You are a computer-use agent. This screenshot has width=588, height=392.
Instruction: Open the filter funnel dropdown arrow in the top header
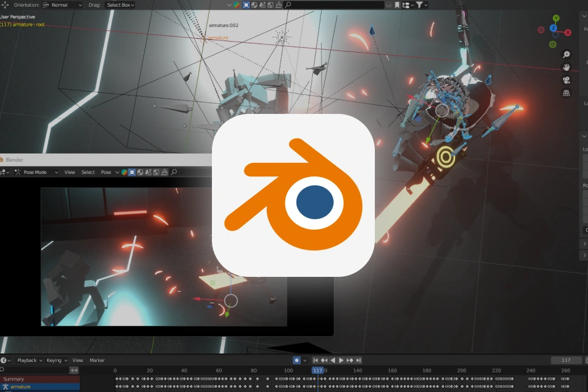pyautogui.click(x=426, y=5)
